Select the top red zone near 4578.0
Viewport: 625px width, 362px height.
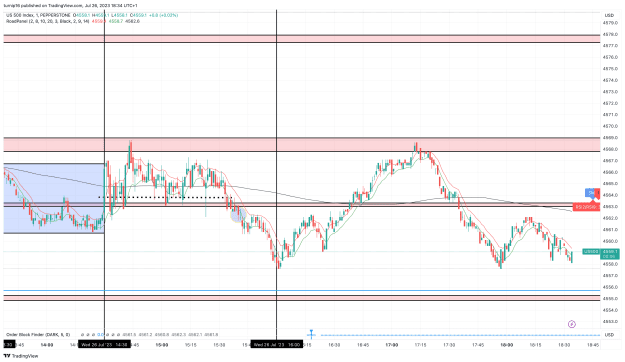(x=302, y=38)
